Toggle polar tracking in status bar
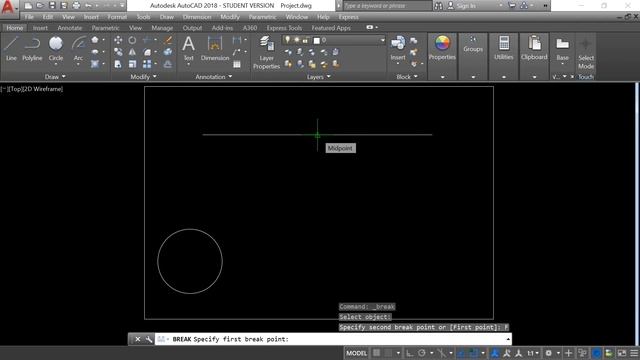640x360 pixels. point(422,353)
